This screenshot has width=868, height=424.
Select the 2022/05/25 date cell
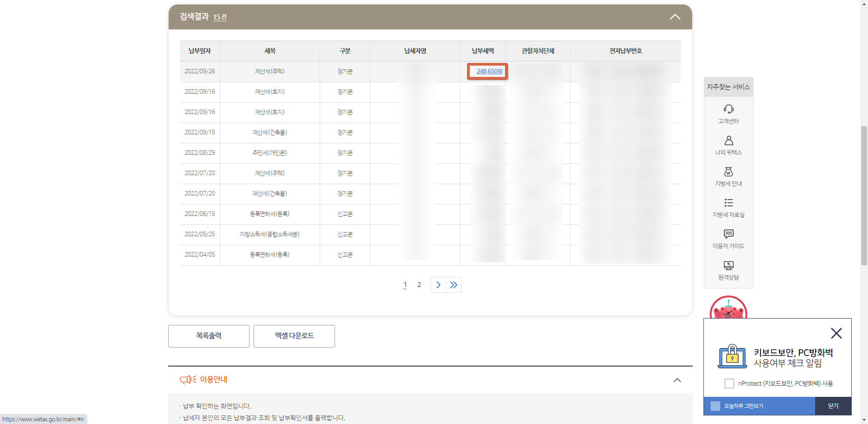click(x=200, y=234)
